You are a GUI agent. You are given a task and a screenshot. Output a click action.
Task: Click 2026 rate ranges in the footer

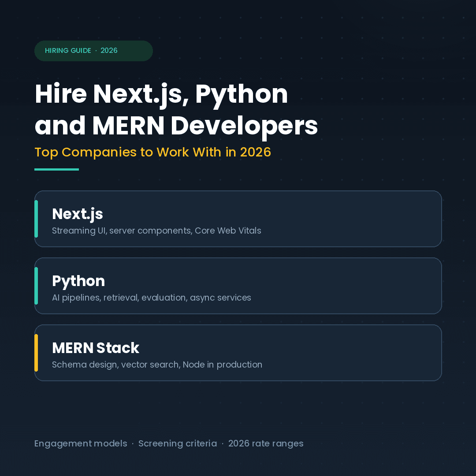266,443
